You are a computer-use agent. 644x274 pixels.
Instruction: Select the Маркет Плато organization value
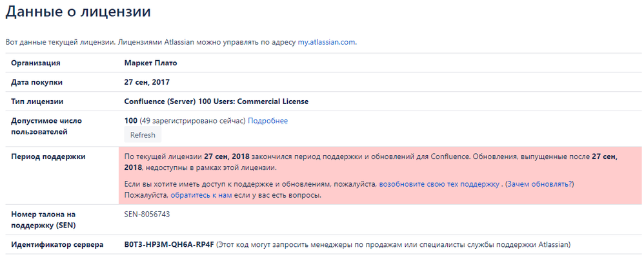pos(151,63)
